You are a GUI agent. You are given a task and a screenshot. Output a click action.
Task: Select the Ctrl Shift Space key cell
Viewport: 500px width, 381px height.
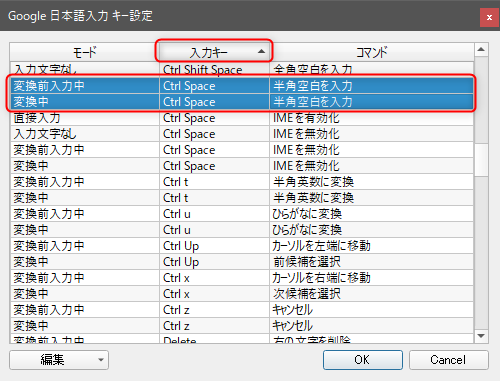pos(214,69)
